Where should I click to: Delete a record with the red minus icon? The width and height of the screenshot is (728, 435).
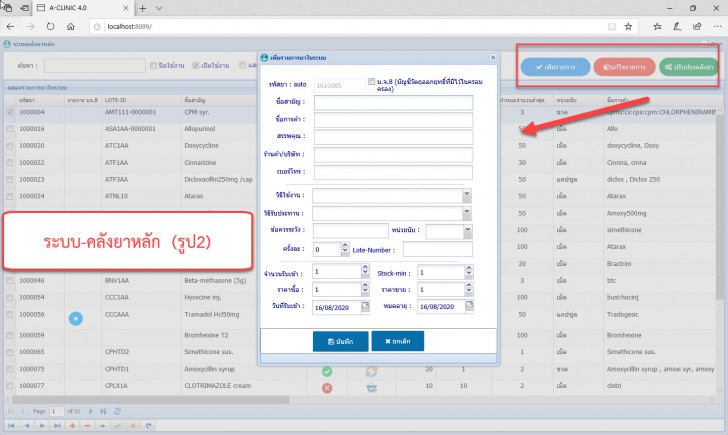(87, 425)
